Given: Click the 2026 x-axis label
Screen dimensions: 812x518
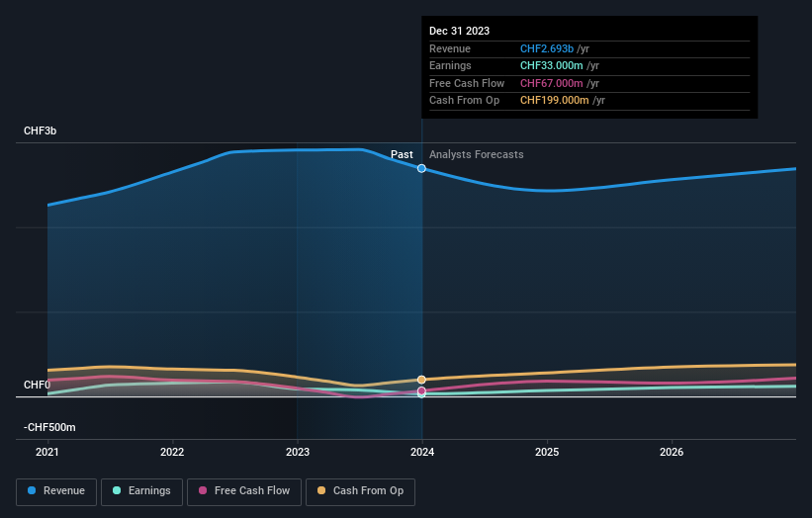Looking at the screenshot, I should tap(672, 453).
